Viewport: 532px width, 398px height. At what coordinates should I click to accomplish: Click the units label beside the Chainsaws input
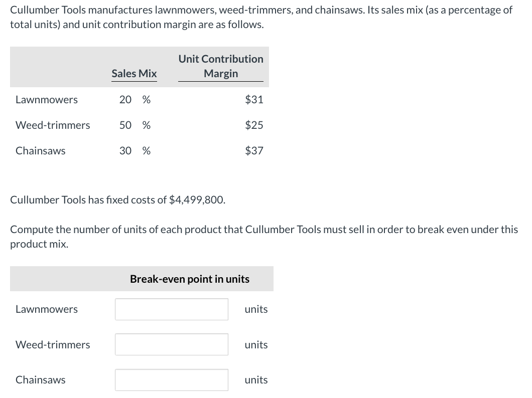(x=256, y=380)
